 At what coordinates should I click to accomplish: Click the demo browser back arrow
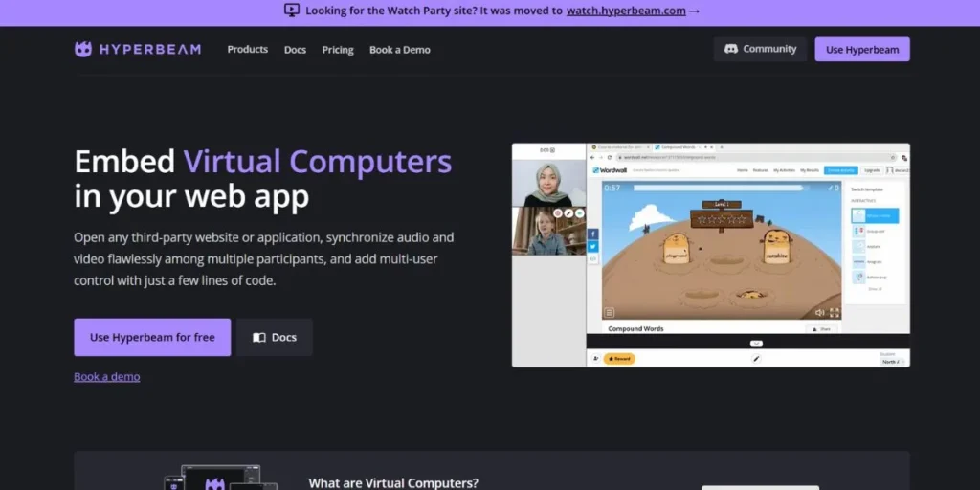pyautogui.click(x=591, y=158)
